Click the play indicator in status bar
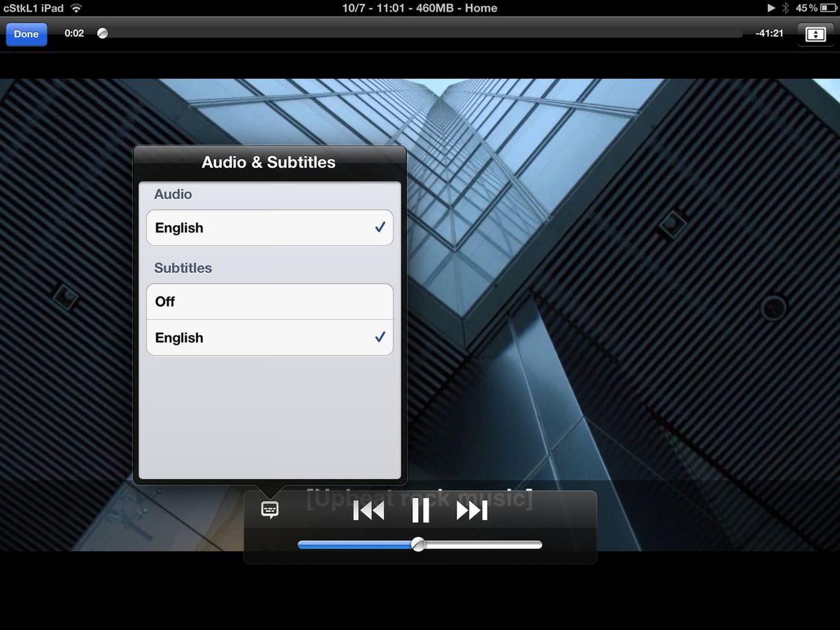840x630 pixels. click(x=771, y=8)
